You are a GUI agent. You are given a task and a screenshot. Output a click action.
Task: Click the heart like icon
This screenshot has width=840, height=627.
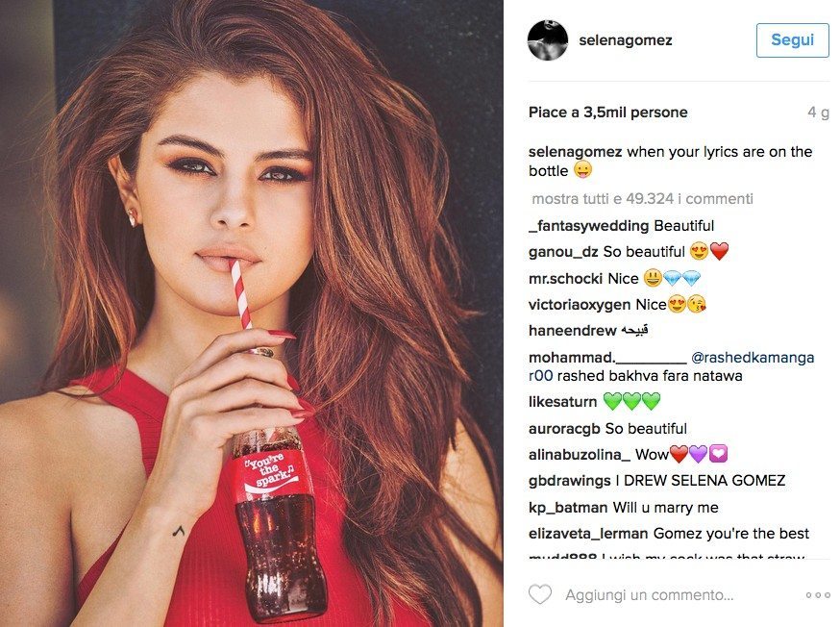[540, 594]
